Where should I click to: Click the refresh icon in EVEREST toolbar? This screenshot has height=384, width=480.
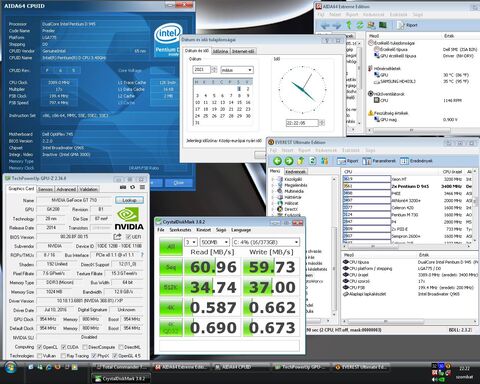click(312, 161)
